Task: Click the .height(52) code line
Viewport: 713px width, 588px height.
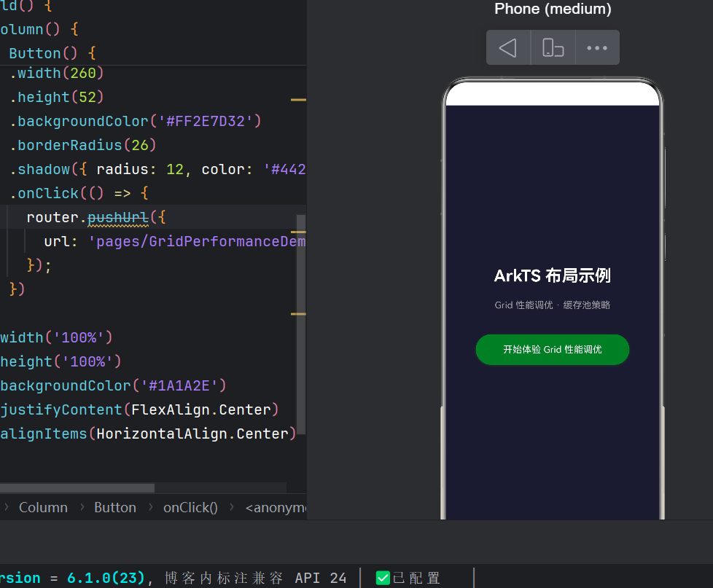Action: click(57, 97)
